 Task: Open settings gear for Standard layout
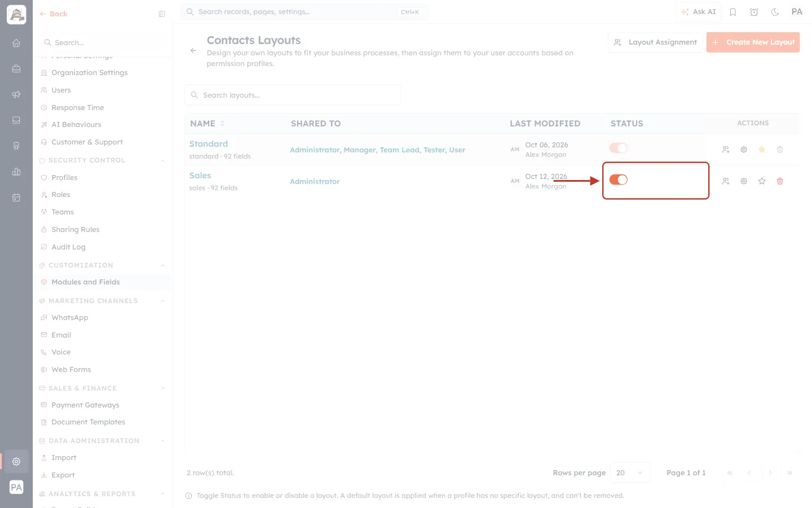(x=744, y=150)
